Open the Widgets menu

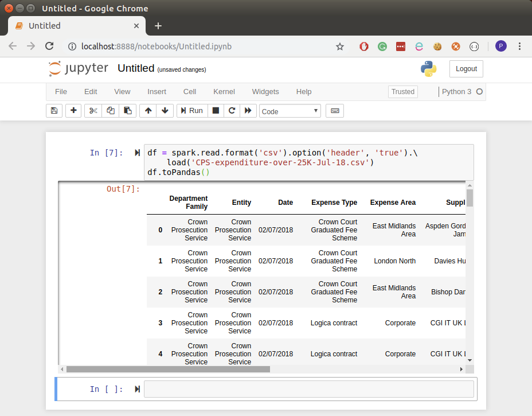265,91
